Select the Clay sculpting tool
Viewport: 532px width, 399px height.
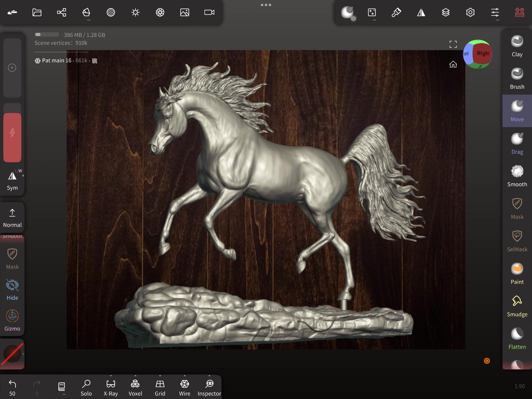click(517, 46)
